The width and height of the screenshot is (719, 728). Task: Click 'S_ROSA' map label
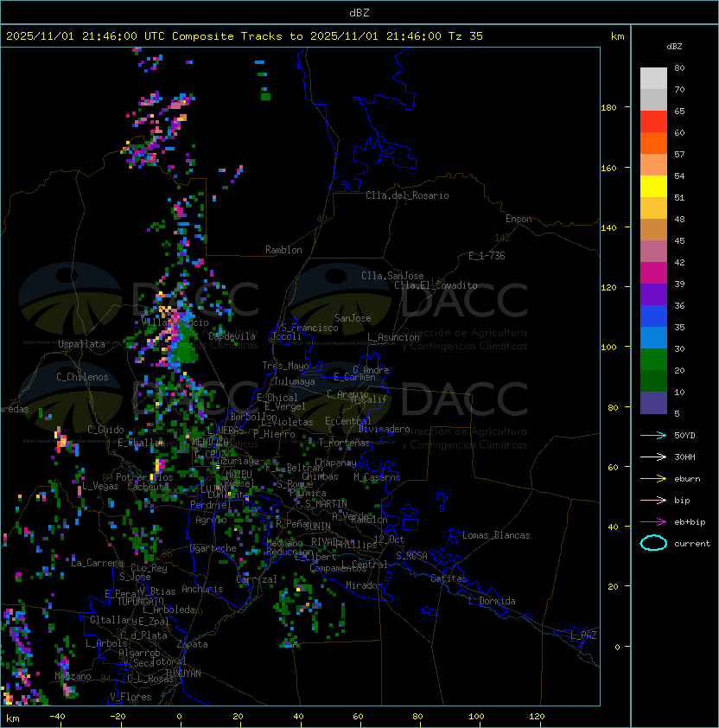pyautogui.click(x=411, y=556)
